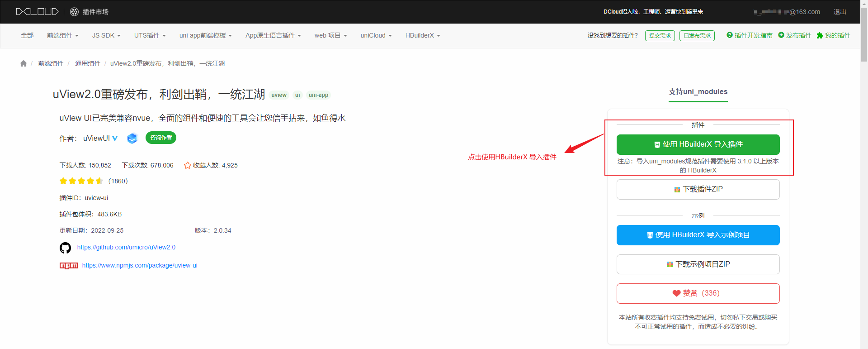The image size is (868, 349).
Task: Expand the JS SDK dropdown
Action: 106,35
